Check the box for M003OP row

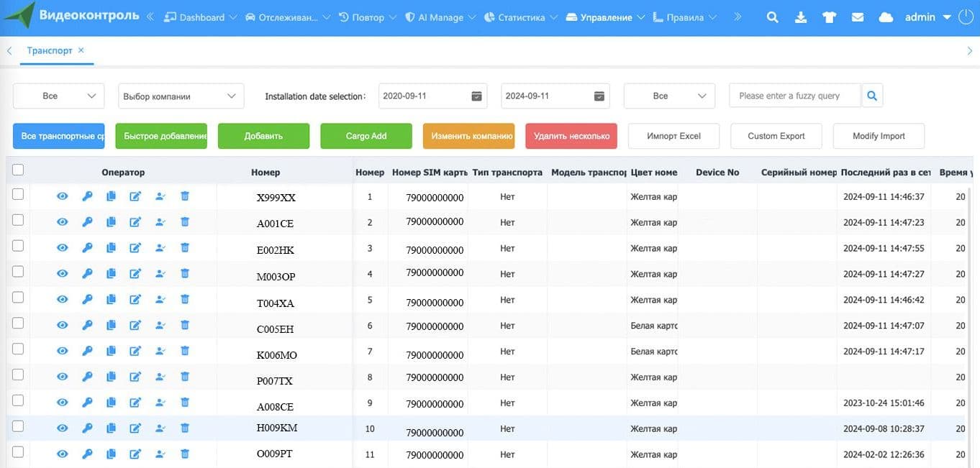click(18, 272)
